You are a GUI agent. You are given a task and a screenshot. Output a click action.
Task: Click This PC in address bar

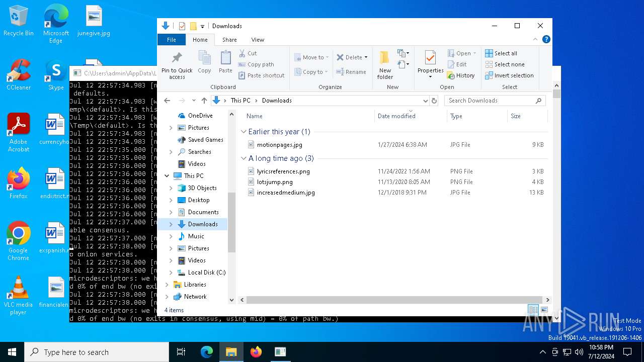pos(240,101)
